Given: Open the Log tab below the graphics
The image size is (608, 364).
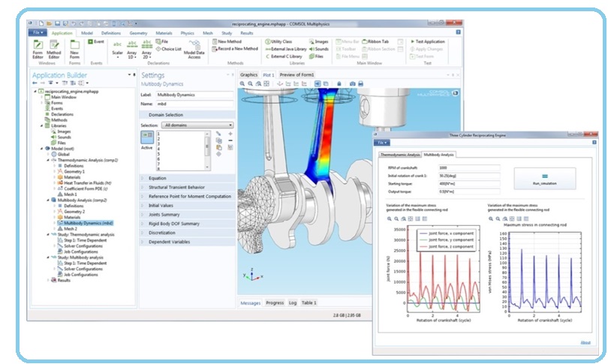Looking at the screenshot, I should pos(293,302).
